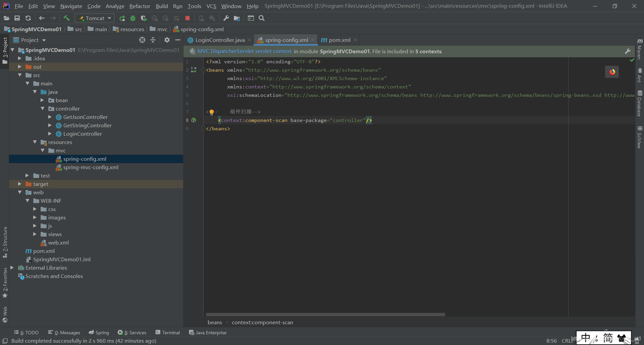Screen dimensions: 644x345
Task: Run the Tomcat configuration
Action: 122,18
